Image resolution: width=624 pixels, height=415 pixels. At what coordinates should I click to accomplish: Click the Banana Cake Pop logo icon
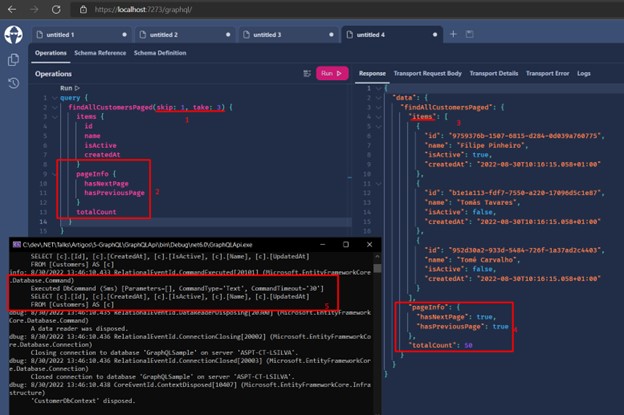coord(13,35)
